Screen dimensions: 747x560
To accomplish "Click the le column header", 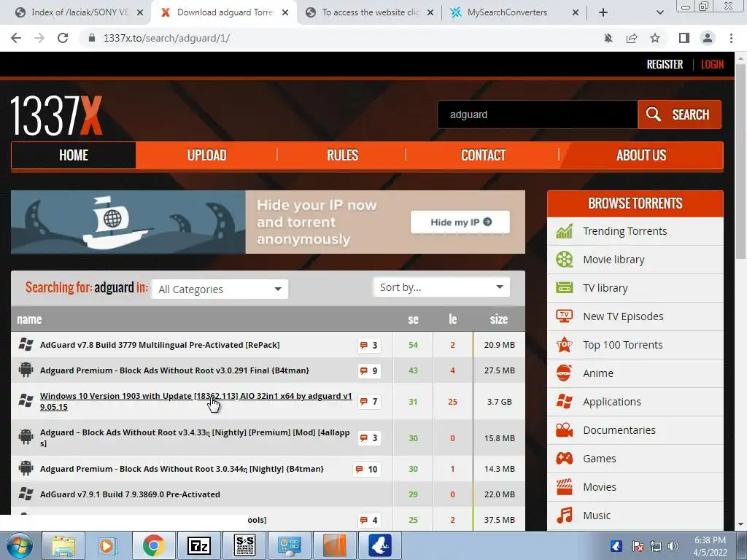I will point(452,319).
